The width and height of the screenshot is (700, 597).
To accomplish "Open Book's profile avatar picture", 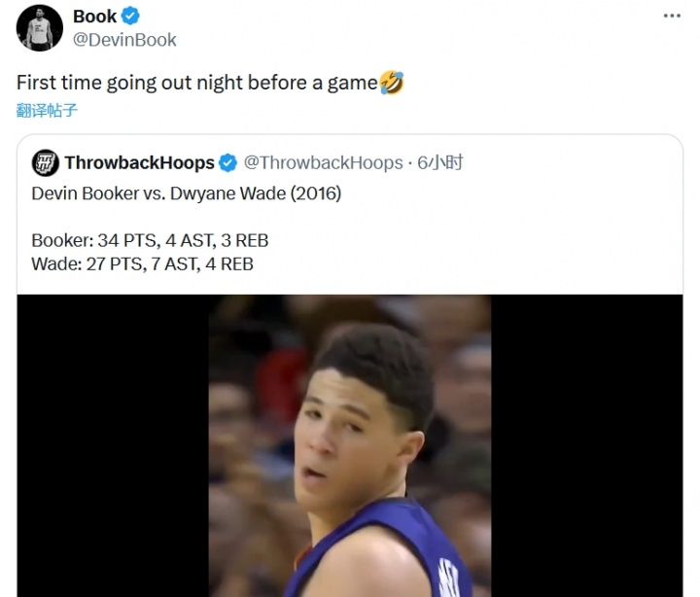I will point(39,27).
